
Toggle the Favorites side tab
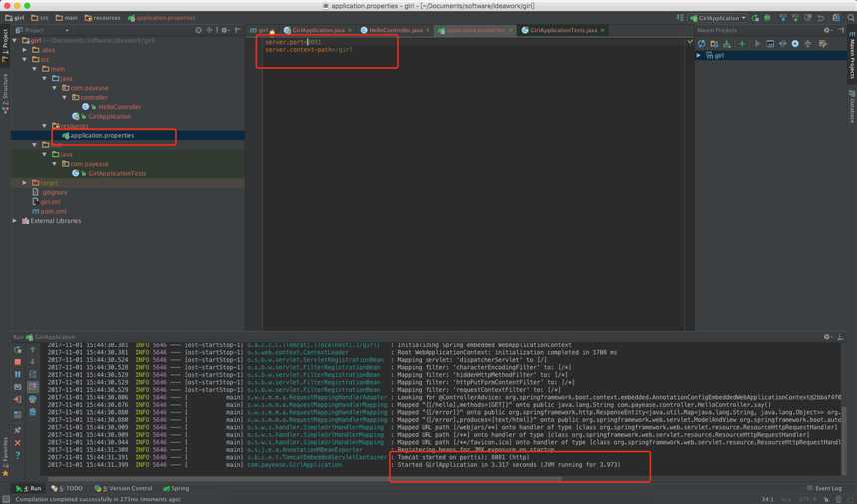coord(5,456)
